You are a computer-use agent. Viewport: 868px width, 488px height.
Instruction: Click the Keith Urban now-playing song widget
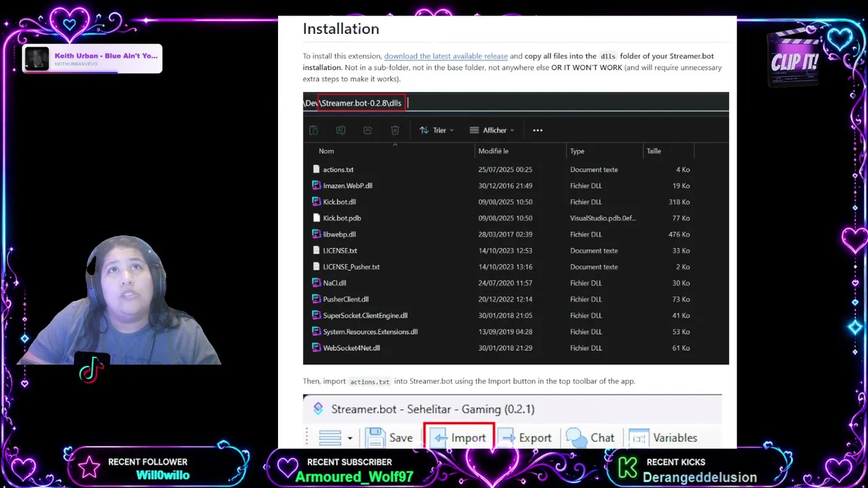(x=92, y=59)
